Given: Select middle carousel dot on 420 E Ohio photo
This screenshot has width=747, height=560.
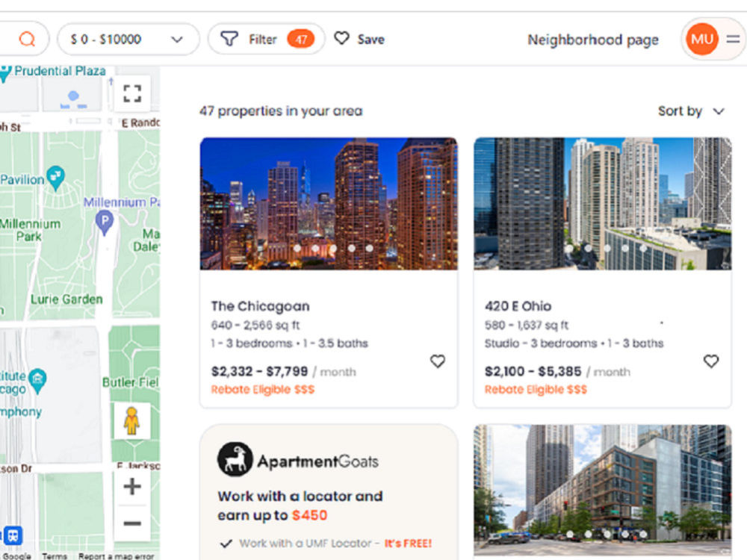Looking at the screenshot, I should coord(607,248).
